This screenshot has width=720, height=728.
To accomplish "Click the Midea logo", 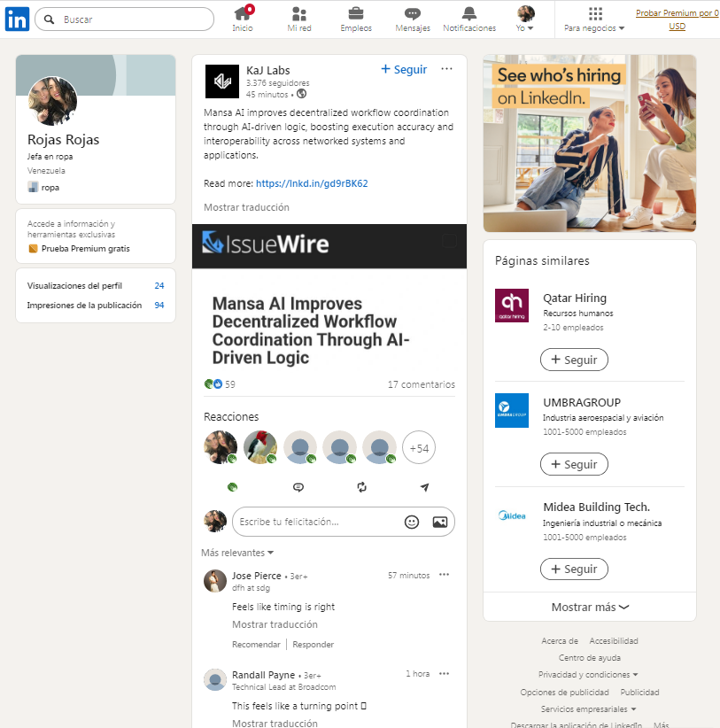I will [x=512, y=515].
